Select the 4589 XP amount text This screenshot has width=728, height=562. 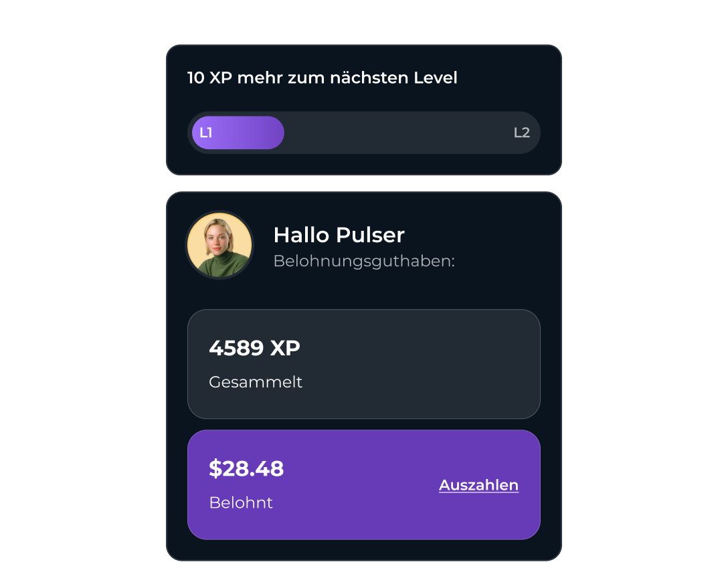(x=254, y=348)
